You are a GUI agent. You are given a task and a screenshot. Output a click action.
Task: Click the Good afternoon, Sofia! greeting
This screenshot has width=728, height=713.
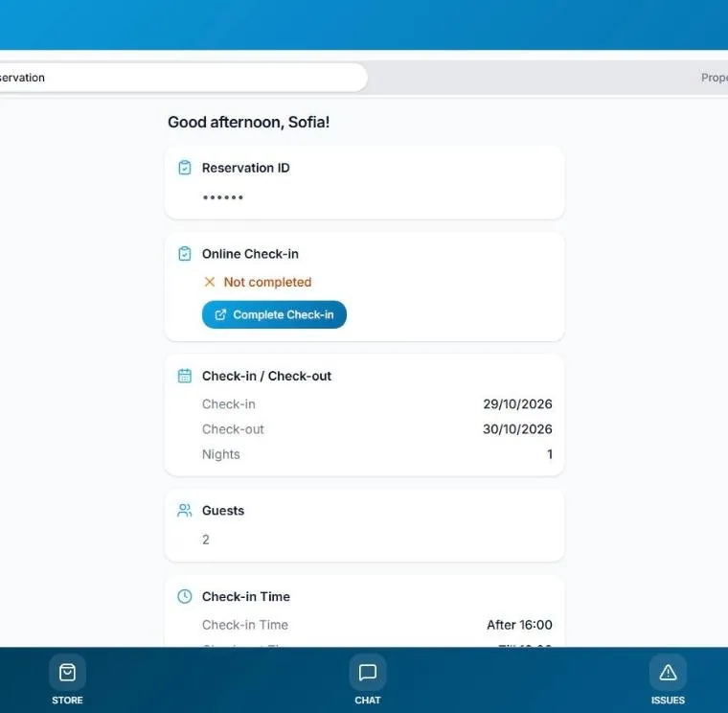pos(248,122)
